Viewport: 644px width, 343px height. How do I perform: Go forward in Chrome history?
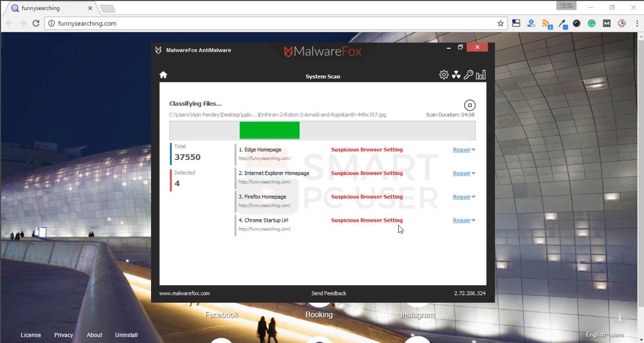click(x=23, y=23)
